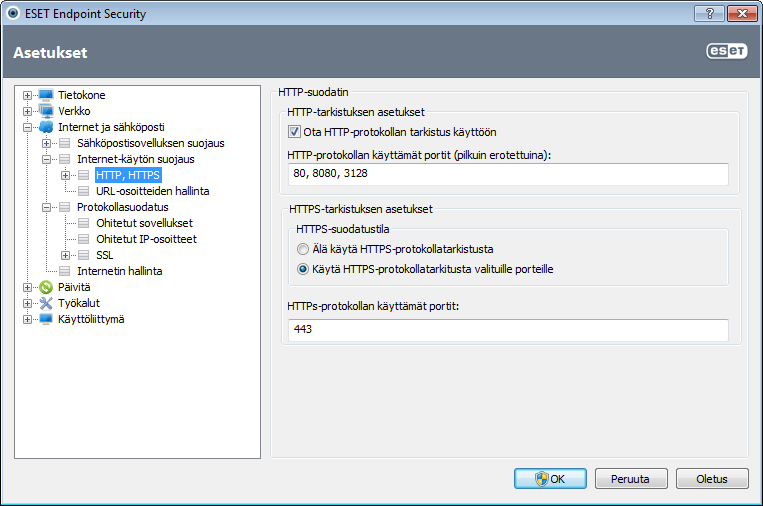Expand the Tietokone tree node

point(27,95)
